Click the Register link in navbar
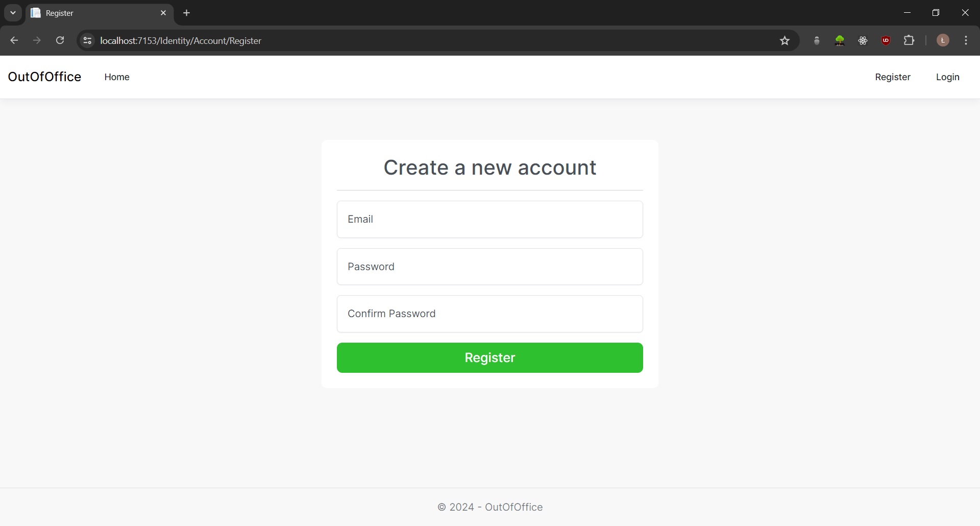The width and height of the screenshot is (980, 526). (892, 77)
